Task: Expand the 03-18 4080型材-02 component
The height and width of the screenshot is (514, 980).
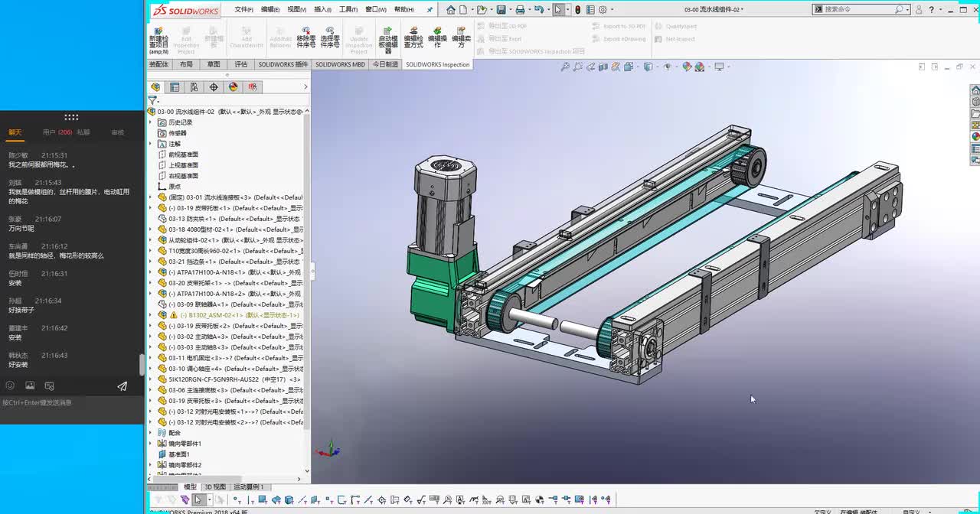Action: click(151, 229)
